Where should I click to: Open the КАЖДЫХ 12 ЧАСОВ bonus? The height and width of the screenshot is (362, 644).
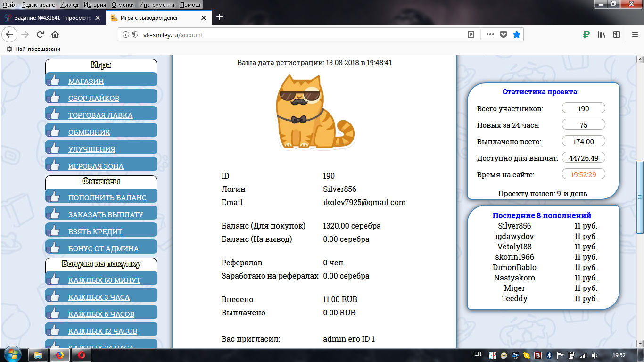click(103, 331)
